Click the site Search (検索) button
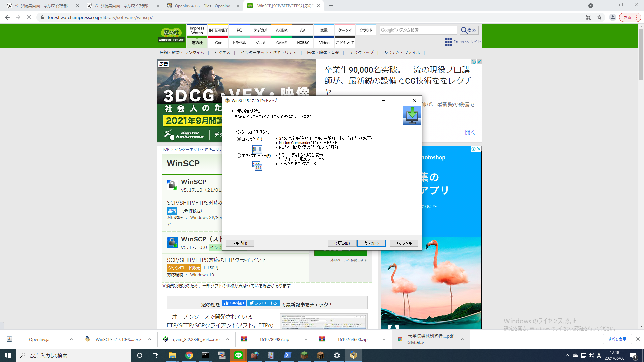 (x=469, y=30)
